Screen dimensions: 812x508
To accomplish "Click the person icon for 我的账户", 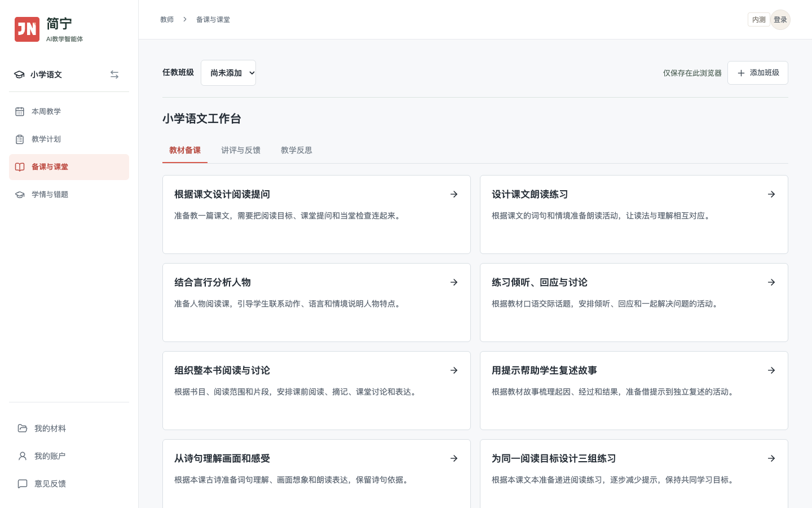I will pyautogui.click(x=23, y=456).
